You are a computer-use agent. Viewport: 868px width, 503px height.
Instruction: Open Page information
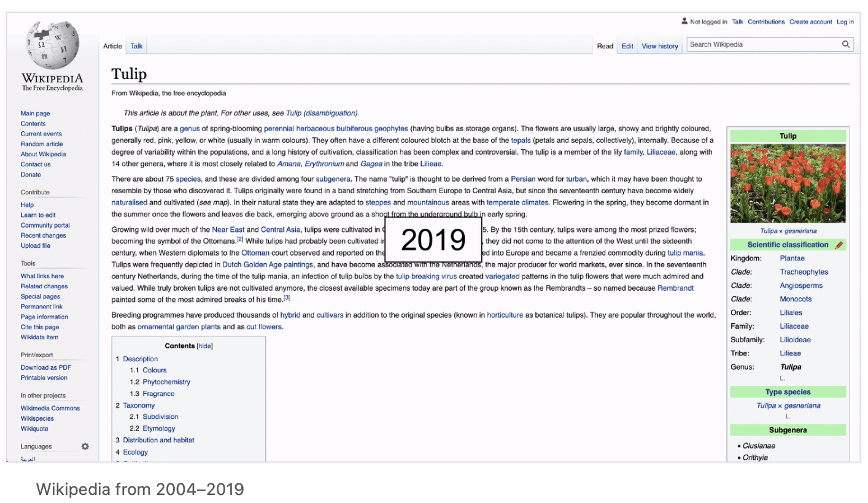click(x=44, y=317)
